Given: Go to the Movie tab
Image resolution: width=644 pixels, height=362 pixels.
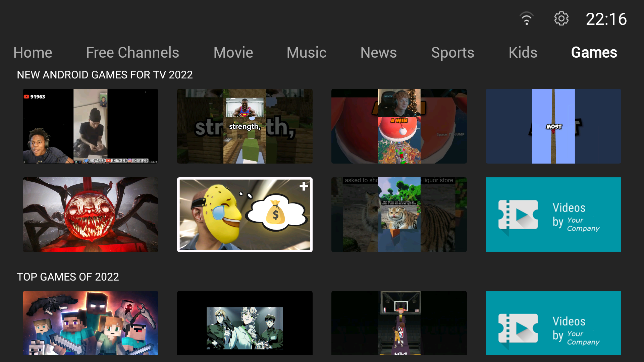Looking at the screenshot, I should 233,53.
